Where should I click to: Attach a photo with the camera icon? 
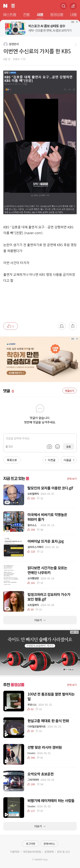tap(49, 446)
